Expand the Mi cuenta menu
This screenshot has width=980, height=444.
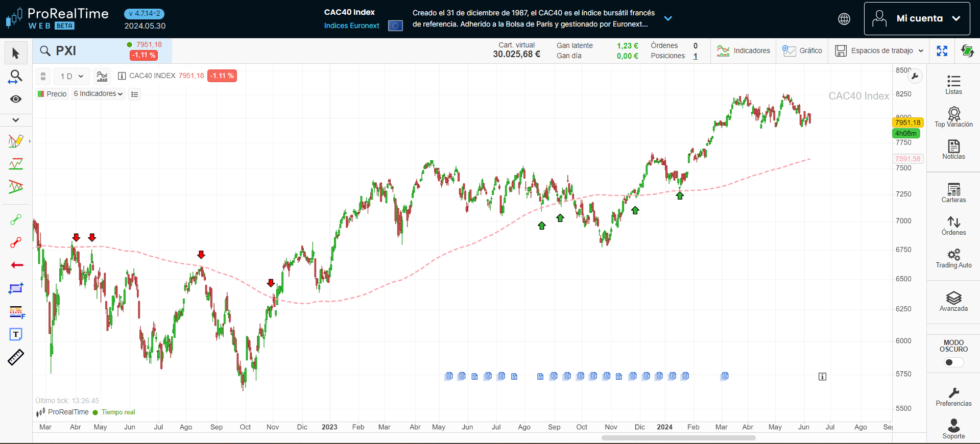[917, 18]
